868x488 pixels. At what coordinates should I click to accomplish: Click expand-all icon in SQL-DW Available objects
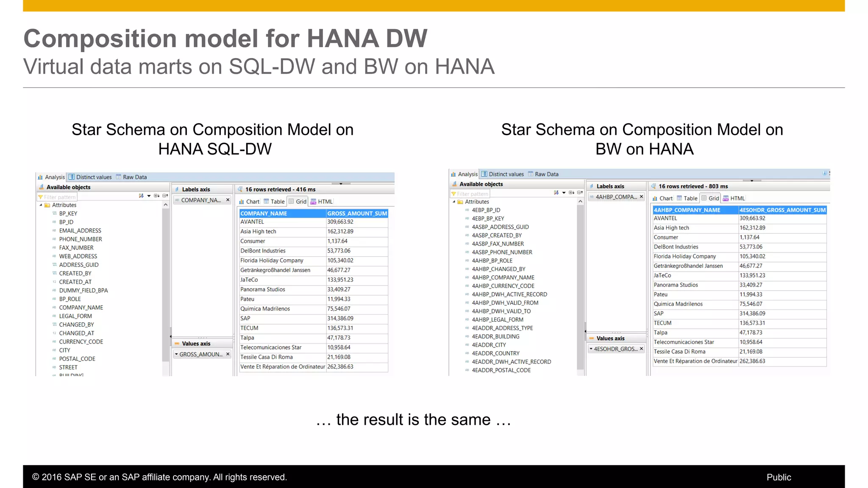click(157, 196)
